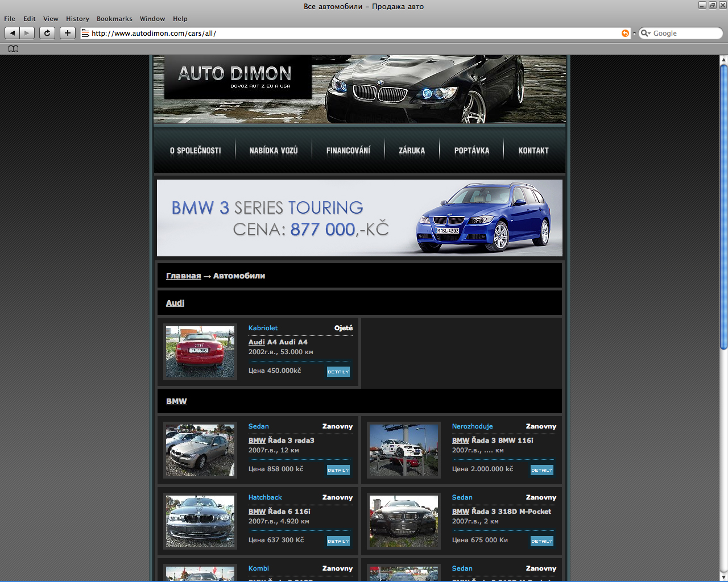Open the red Audi A4 thumbnail

click(x=200, y=352)
